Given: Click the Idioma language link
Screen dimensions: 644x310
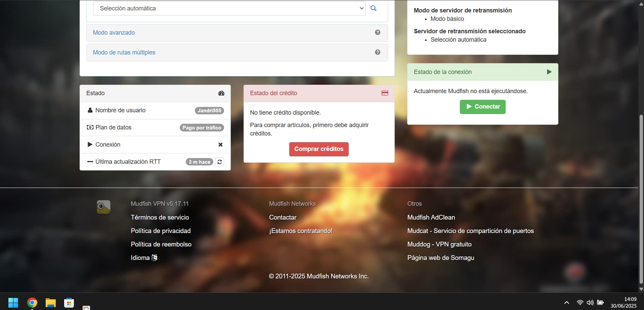Looking at the screenshot, I should coord(140,258).
